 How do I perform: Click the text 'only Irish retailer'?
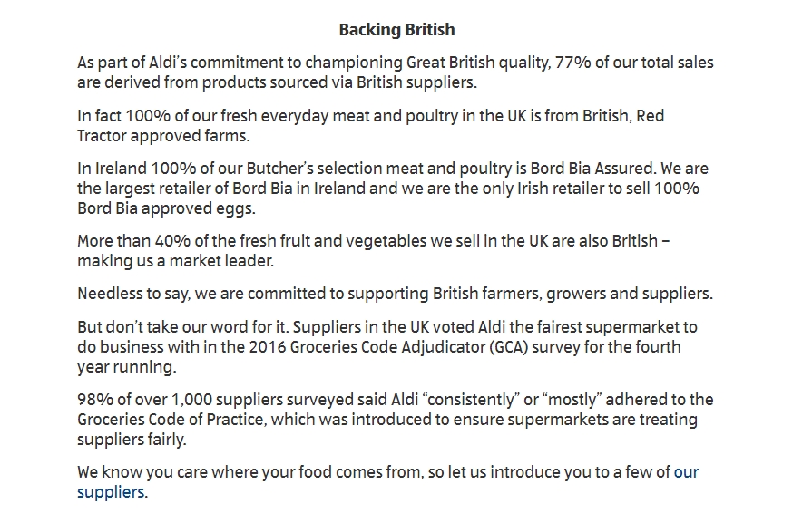tap(542, 189)
